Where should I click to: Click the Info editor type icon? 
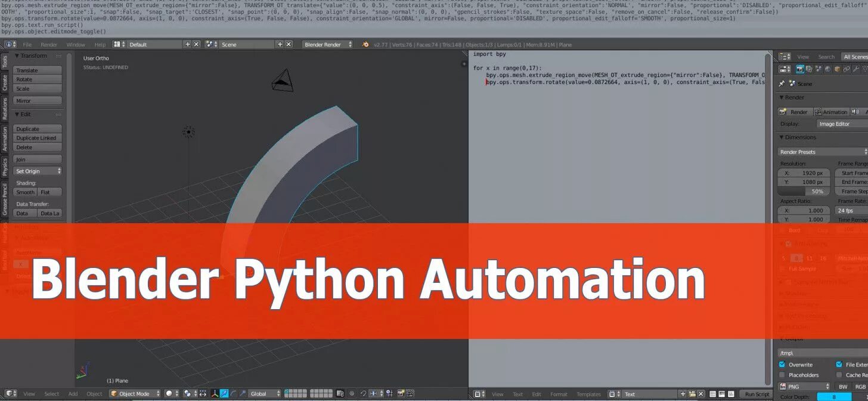(9, 44)
